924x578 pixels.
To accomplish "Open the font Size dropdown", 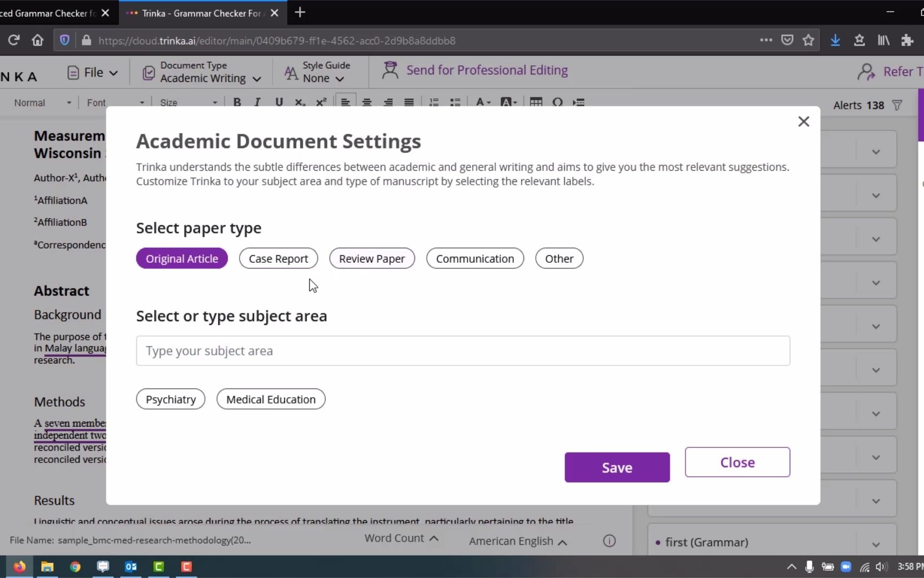I will tap(189, 103).
